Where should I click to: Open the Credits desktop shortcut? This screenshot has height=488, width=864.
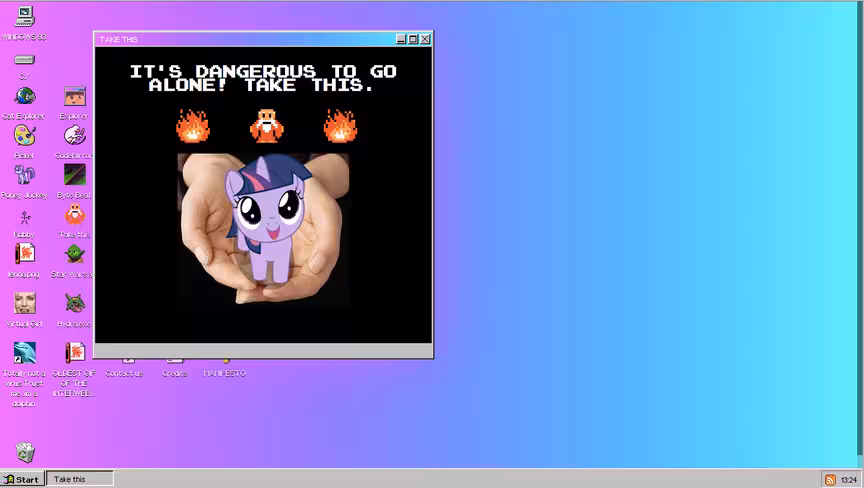point(175,373)
